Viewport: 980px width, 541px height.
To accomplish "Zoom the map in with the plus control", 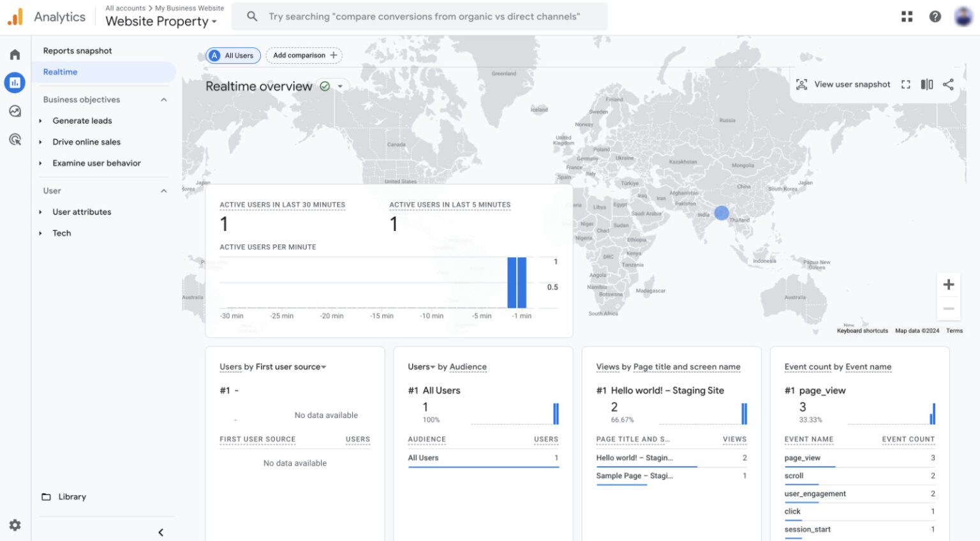I will pyautogui.click(x=949, y=284).
